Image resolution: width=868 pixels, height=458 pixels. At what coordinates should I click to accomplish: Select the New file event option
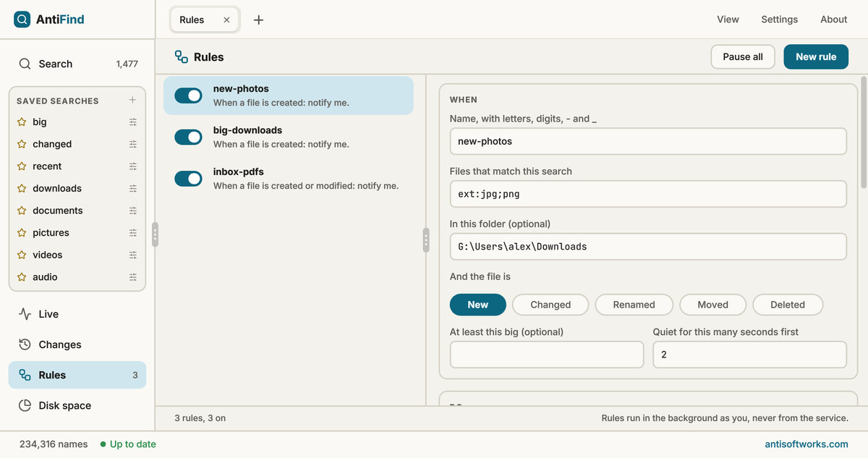(477, 305)
